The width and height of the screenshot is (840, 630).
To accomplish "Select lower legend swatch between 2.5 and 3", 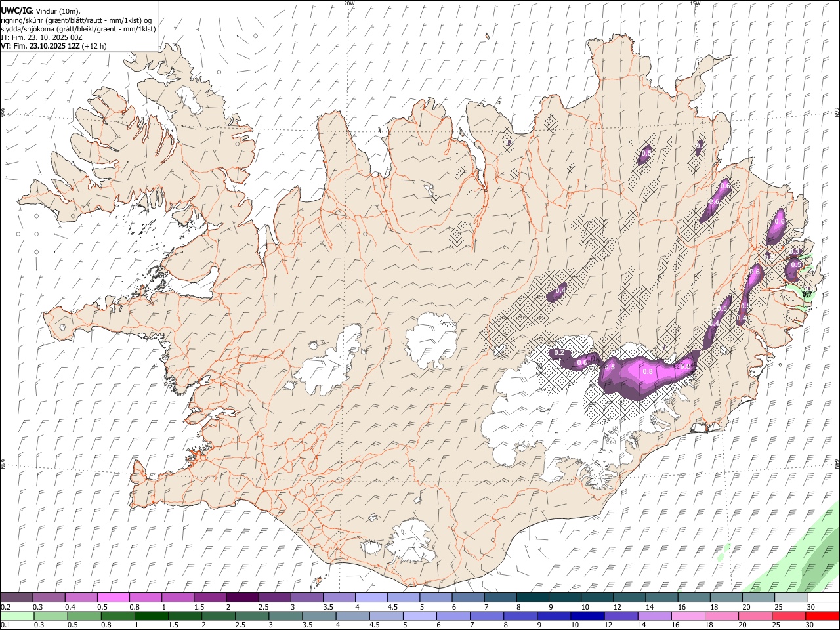I will coord(252,616).
